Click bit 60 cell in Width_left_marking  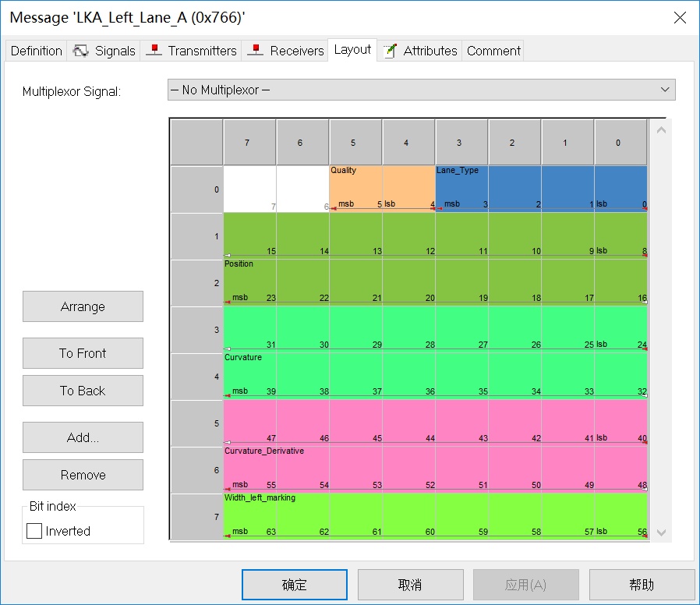409,515
